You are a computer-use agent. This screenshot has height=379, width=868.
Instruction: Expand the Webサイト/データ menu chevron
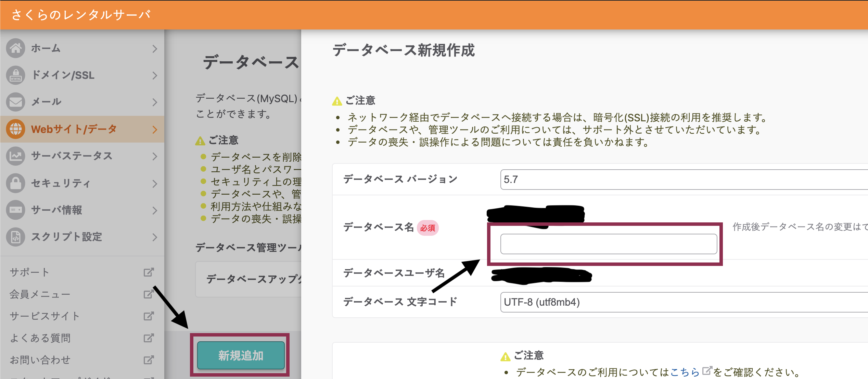[x=155, y=130]
